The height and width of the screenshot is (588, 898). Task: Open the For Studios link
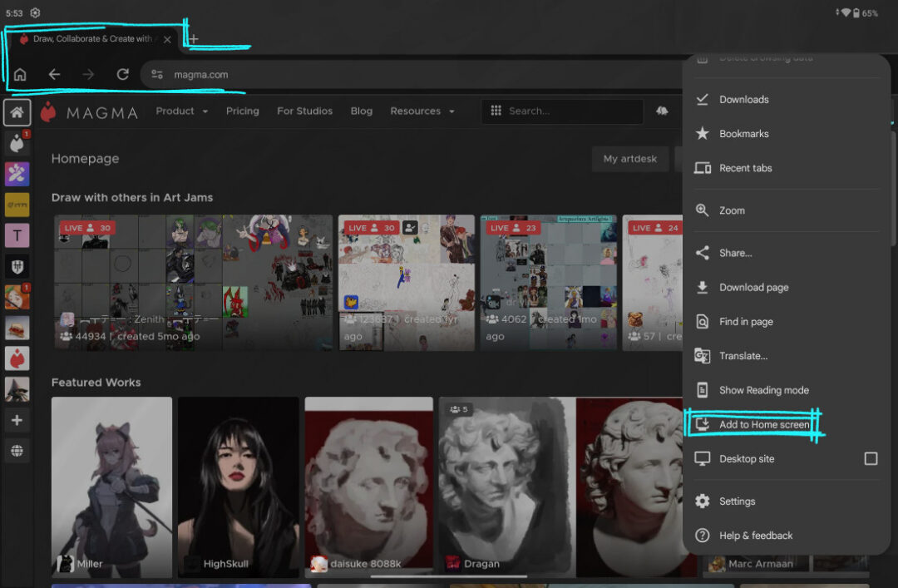pos(304,111)
